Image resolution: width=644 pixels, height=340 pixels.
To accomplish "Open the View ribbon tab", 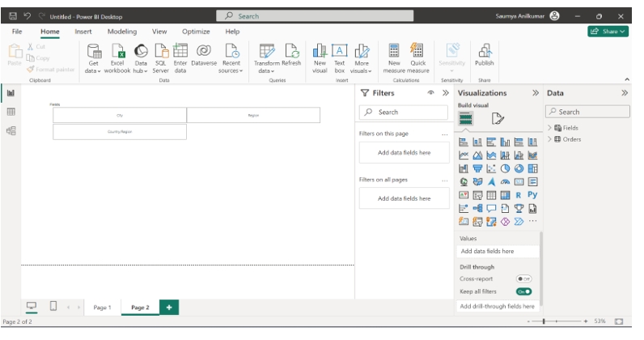I will pyautogui.click(x=159, y=32).
